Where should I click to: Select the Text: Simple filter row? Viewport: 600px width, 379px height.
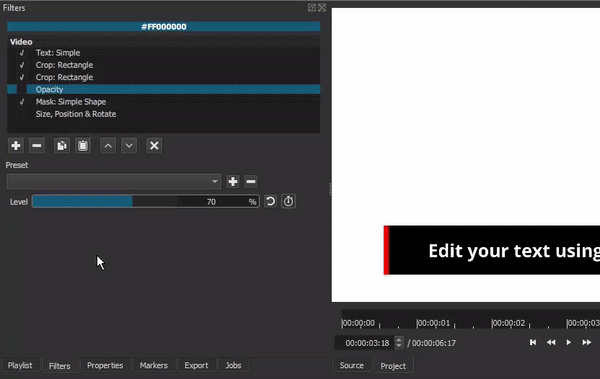point(164,53)
